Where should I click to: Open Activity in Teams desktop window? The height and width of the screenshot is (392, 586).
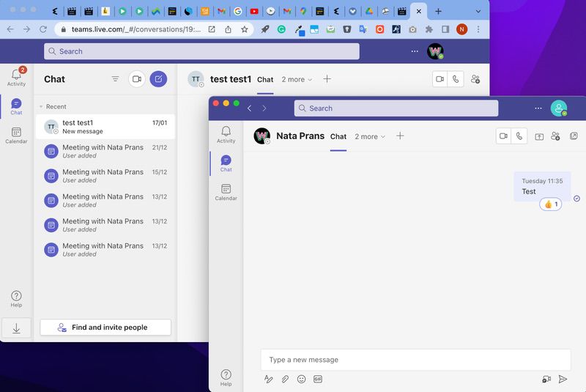[226, 135]
